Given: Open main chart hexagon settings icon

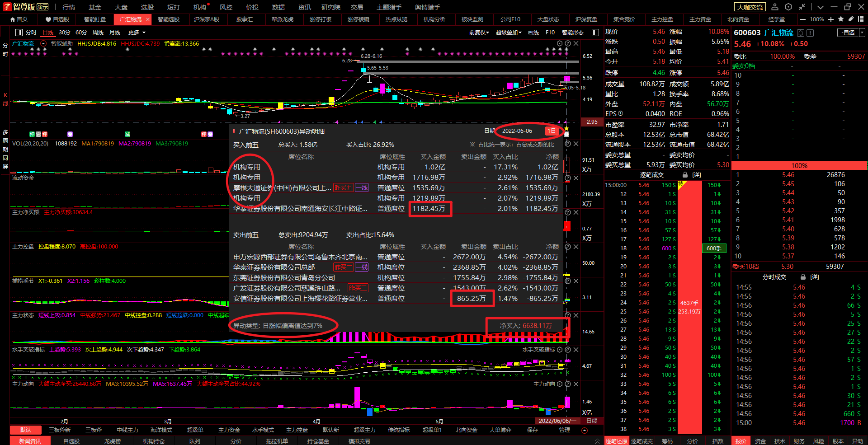Looking at the screenshot, I should (560, 44).
